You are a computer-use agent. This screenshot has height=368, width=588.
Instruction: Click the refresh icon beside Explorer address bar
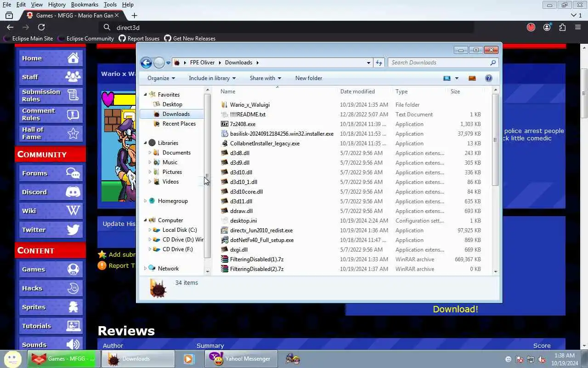click(379, 63)
